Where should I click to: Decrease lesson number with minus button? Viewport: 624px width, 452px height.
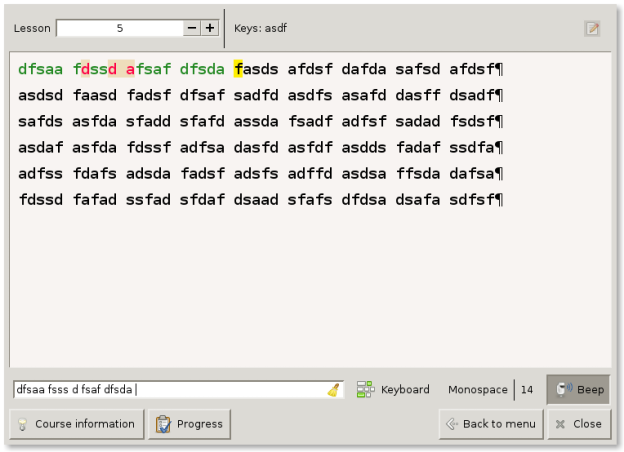click(192, 28)
